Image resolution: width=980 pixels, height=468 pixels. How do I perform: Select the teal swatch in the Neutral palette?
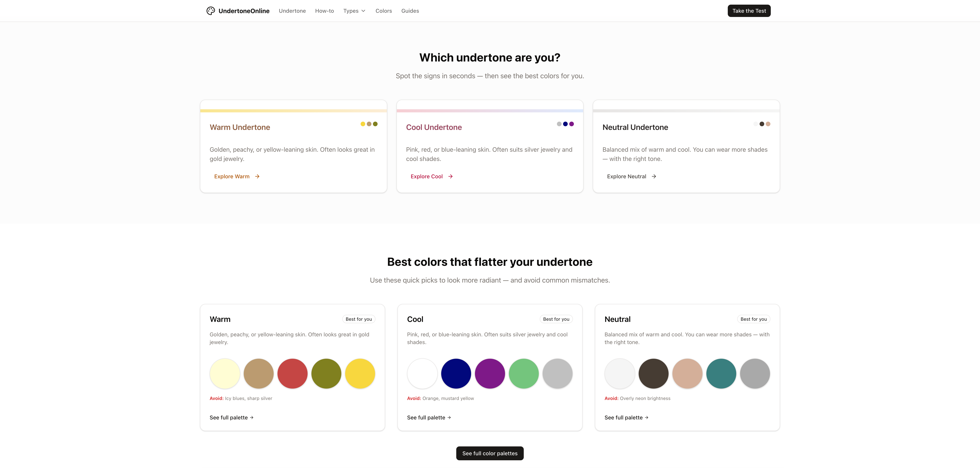(x=721, y=373)
